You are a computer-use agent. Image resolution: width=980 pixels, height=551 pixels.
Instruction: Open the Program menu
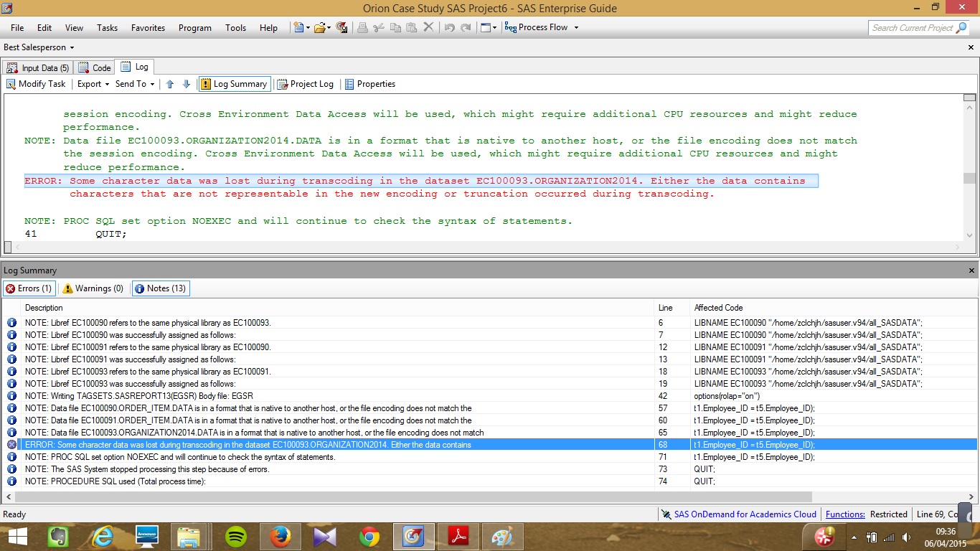pos(194,28)
